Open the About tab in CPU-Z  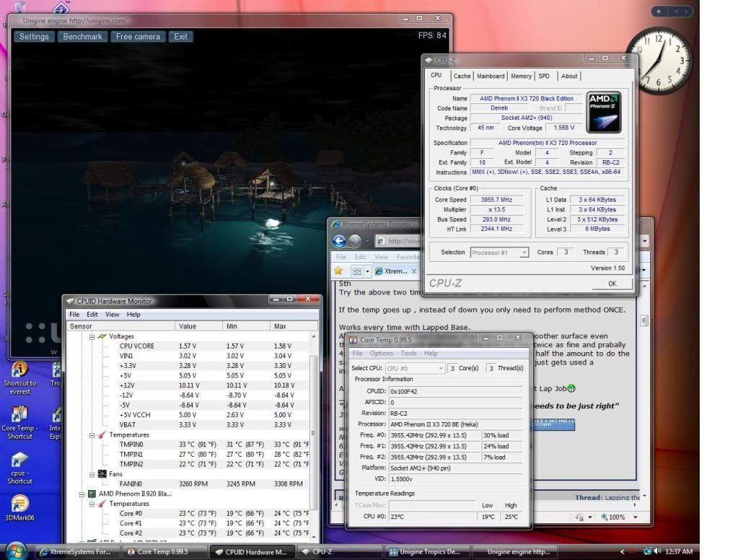click(569, 76)
